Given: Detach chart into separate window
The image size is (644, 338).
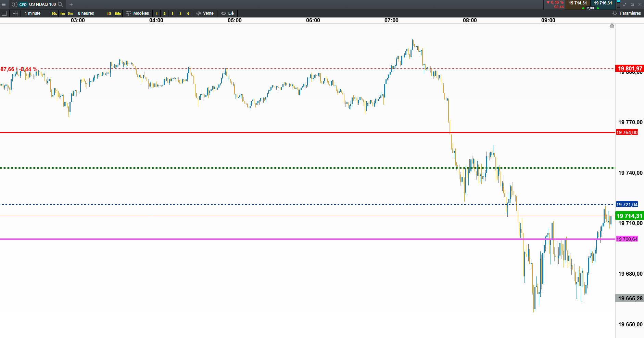Looking at the screenshot, I should coord(632,4).
